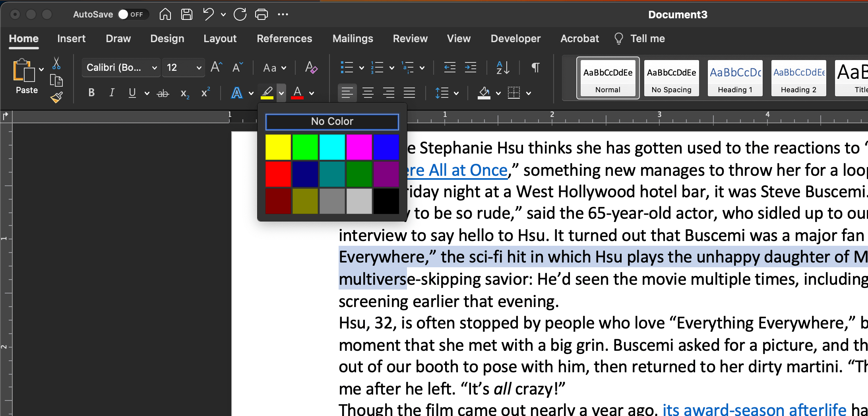Open the font size dropdown
Screen dimensions: 868x416
coord(199,68)
